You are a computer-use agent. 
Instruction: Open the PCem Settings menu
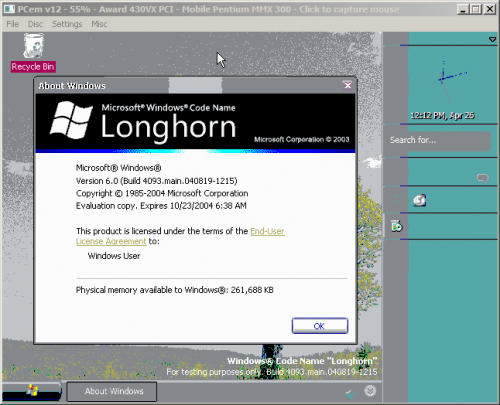click(67, 24)
